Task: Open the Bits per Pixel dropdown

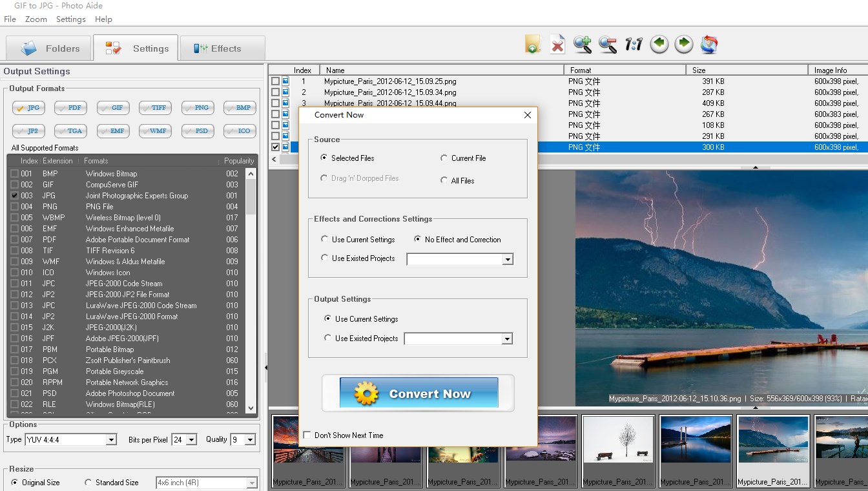Action: point(191,440)
